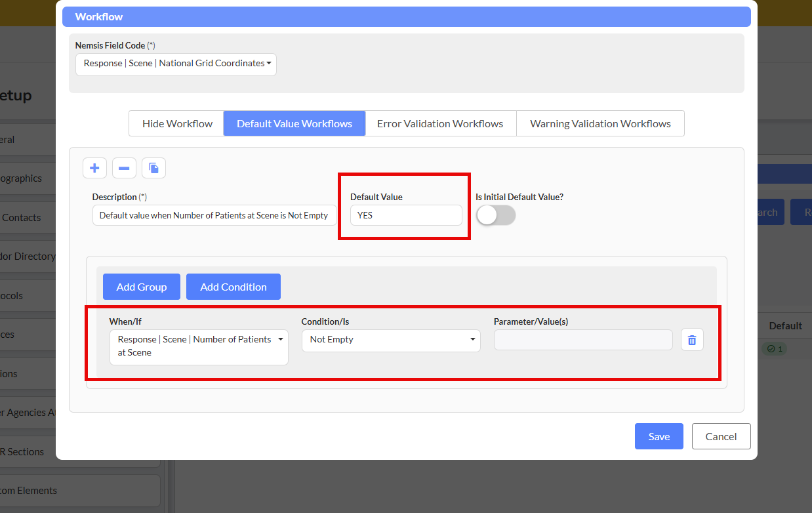
Task: Click the Description text field
Action: 214,215
